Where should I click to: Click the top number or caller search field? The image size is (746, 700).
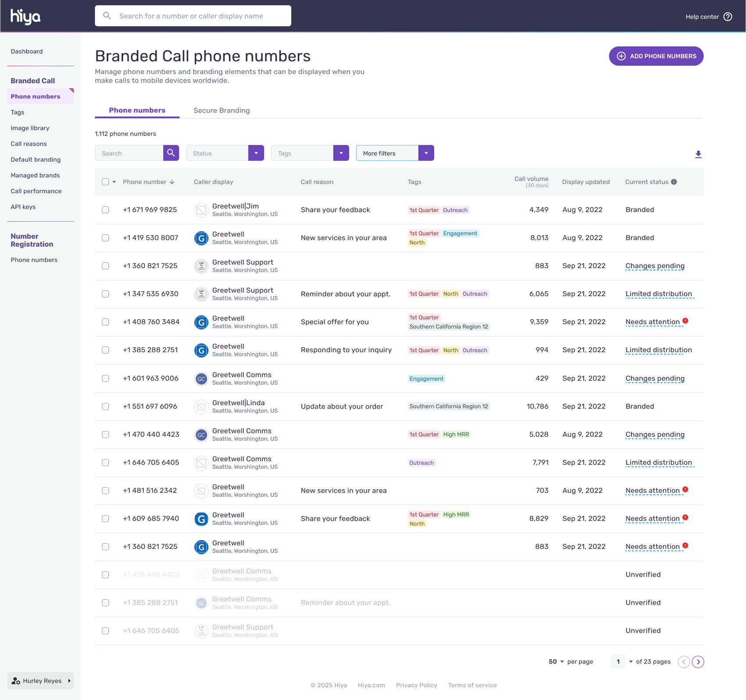tap(193, 16)
